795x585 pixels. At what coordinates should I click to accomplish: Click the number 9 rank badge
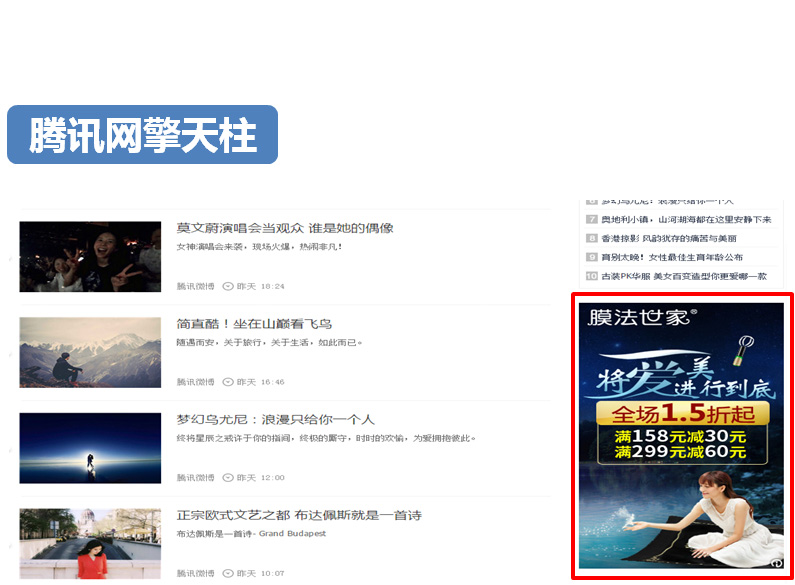click(x=592, y=257)
